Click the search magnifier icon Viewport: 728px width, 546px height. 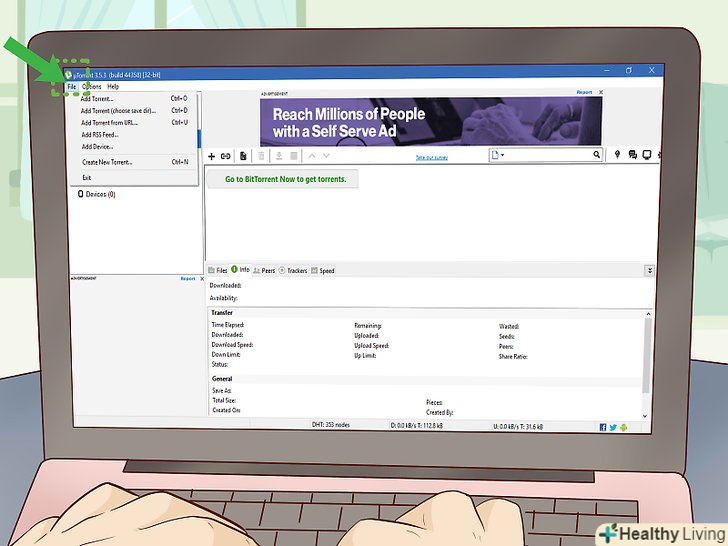pyautogui.click(x=597, y=155)
